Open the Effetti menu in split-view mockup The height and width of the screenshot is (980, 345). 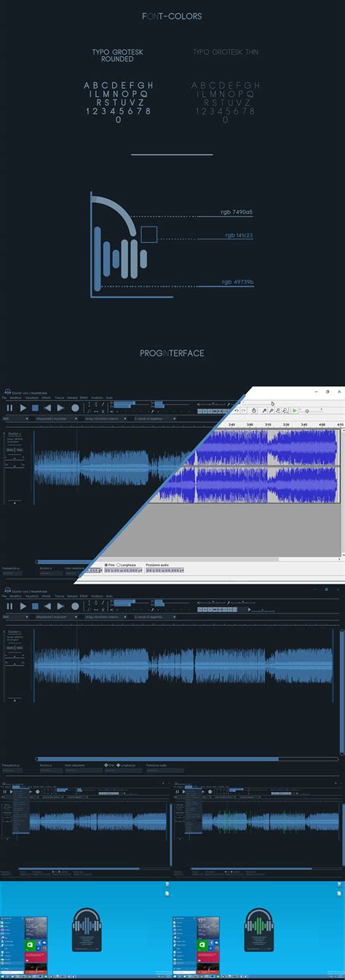click(84, 398)
